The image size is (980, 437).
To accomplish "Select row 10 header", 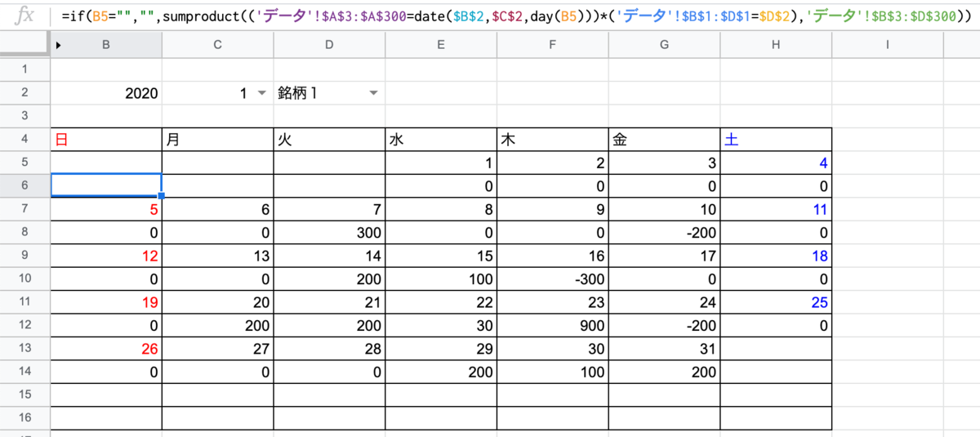I will pos(24,279).
